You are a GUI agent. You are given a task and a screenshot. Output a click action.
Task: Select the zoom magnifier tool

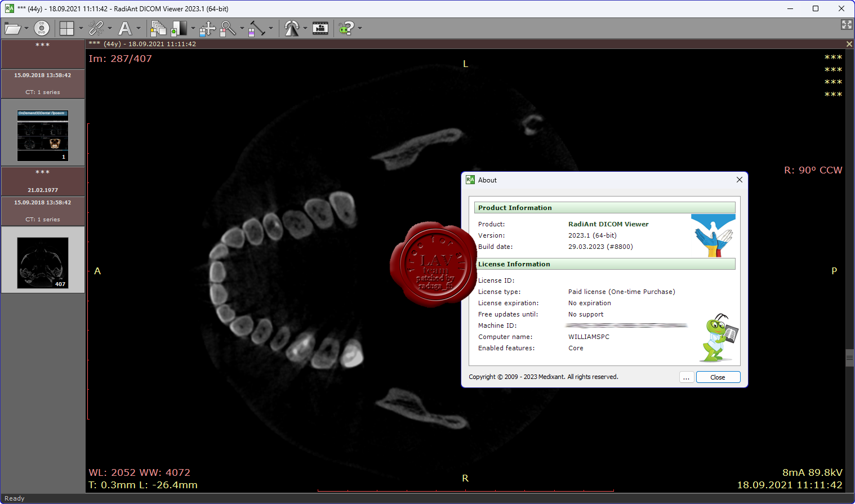tap(228, 28)
